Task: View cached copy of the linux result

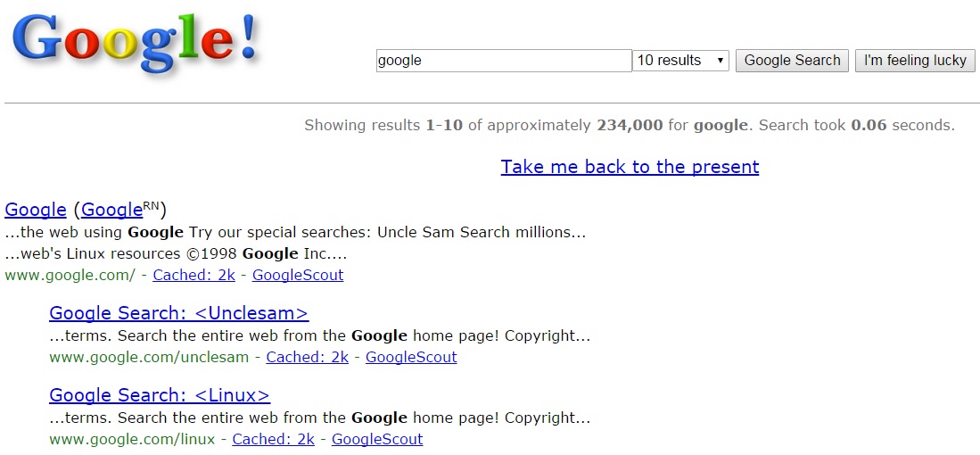Action: pyautogui.click(x=273, y=439)
